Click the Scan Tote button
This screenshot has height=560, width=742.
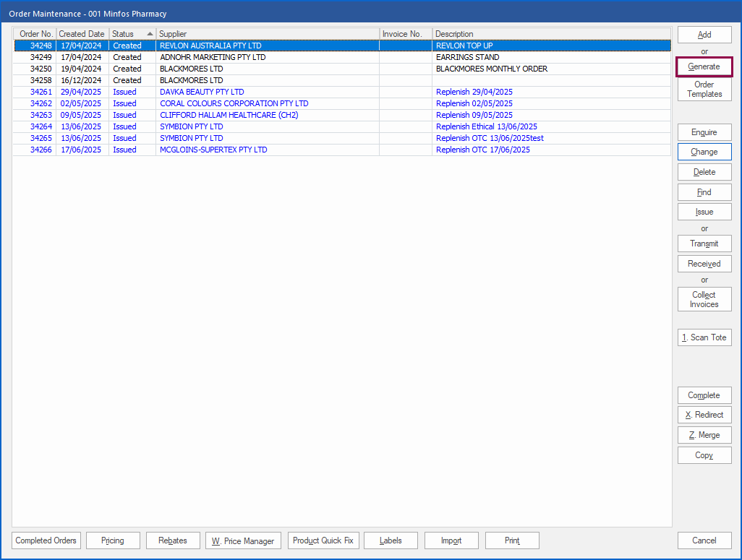click(x=704, y=337)
